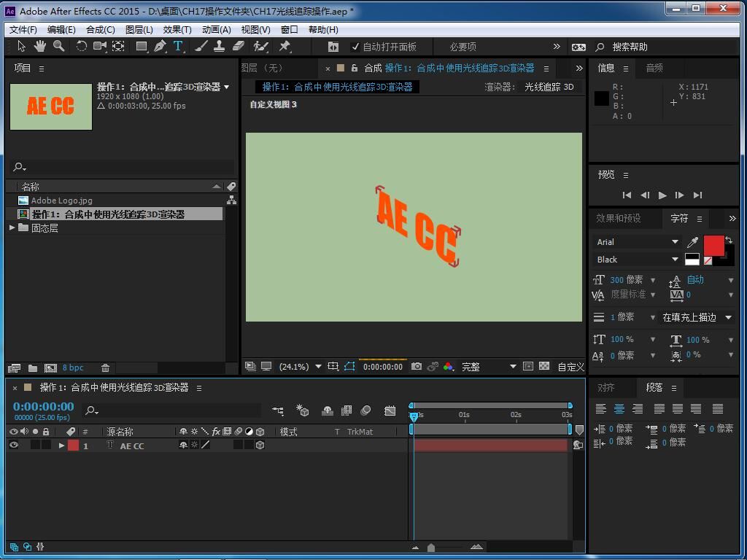Click the composition thumbnail in project panel
The image size is (747, 560).
(51, 106)
